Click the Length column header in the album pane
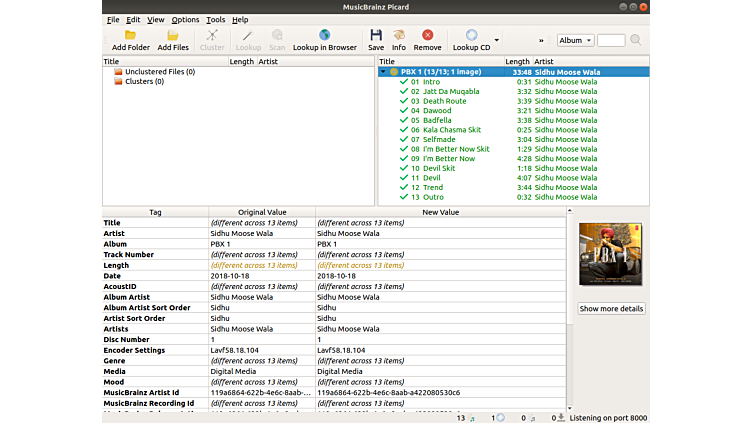This screenshot has width=752, height=423. click(x=517, y=61)
